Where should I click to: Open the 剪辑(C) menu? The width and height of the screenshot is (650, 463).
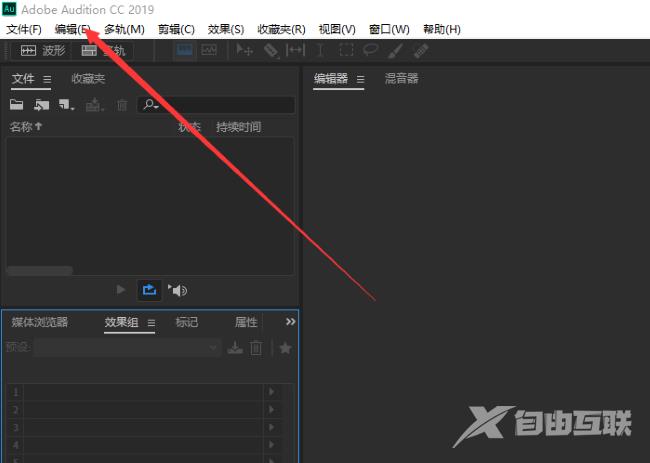pyautogui.click(x=176, y=29)
